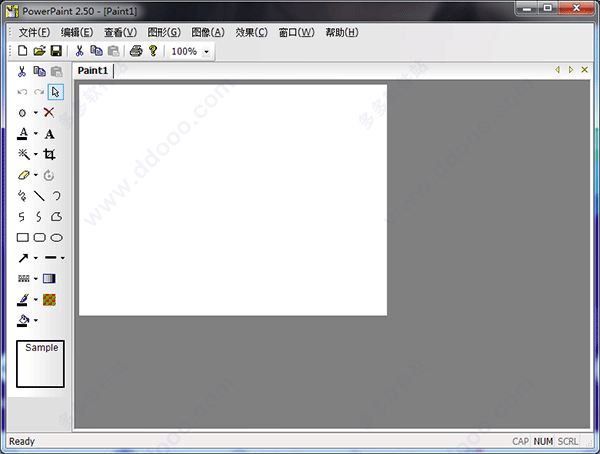Print with the printer icon
Image resolution: width=600 pixels, height=454 pixels.
[136, 51]
